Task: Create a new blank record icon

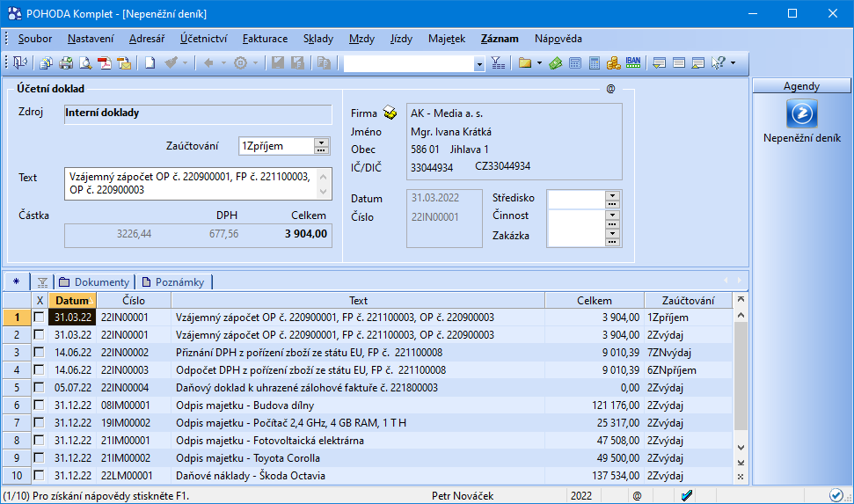Action: click(x=150, y=63)
